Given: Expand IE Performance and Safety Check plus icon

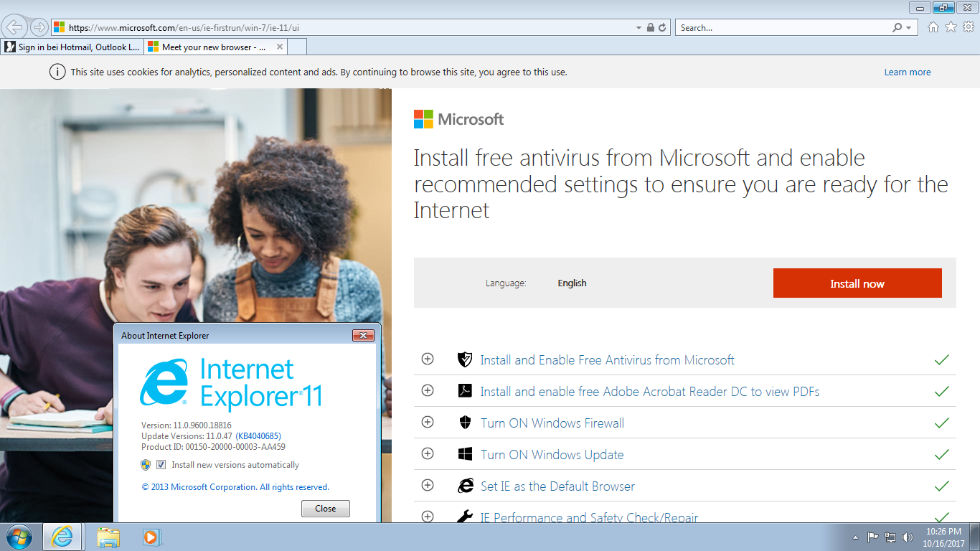Looking at the screenshot, I should tap(428, 517).
